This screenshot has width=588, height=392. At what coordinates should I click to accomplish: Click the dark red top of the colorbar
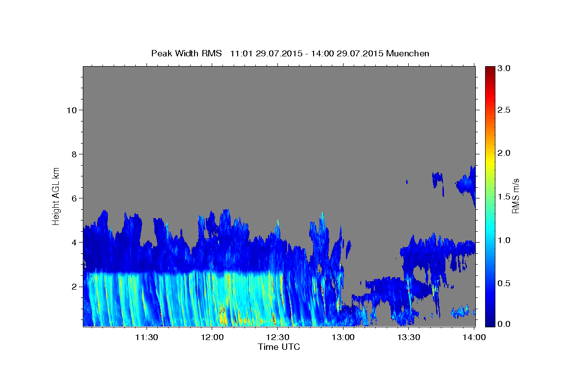pyautogui.click(x=490, y=70)
